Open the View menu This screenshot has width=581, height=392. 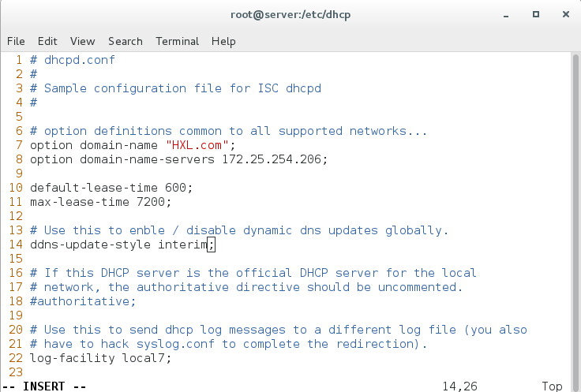83,41
